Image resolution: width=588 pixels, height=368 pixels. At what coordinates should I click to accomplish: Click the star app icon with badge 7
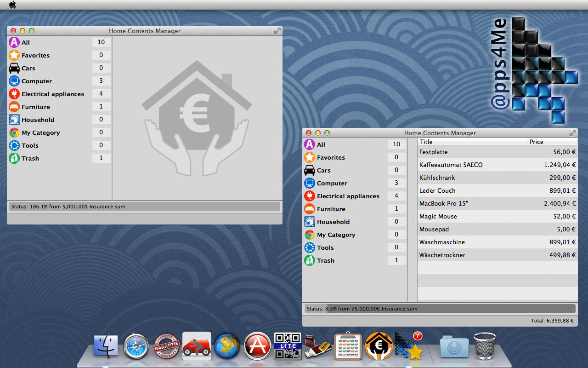click(x=409, y=346)
